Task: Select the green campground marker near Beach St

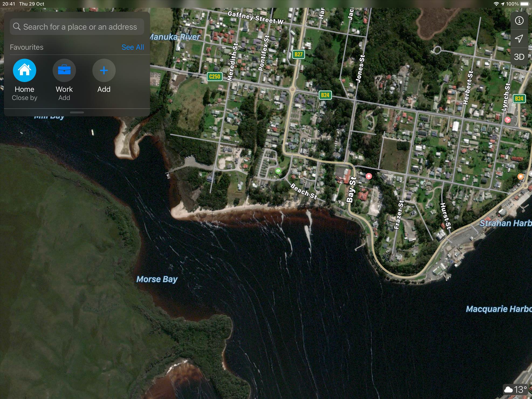Action: click(x=278, y=171)
